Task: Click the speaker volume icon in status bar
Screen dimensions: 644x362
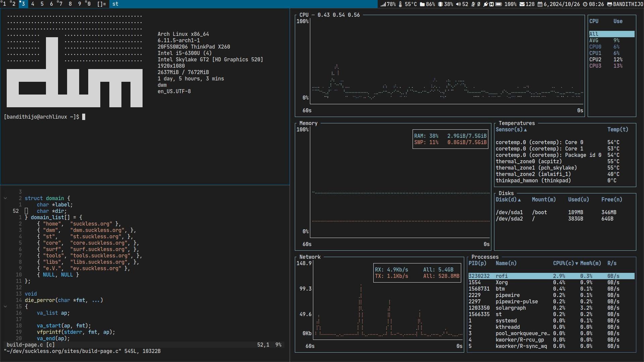Action: click(458, 4)
